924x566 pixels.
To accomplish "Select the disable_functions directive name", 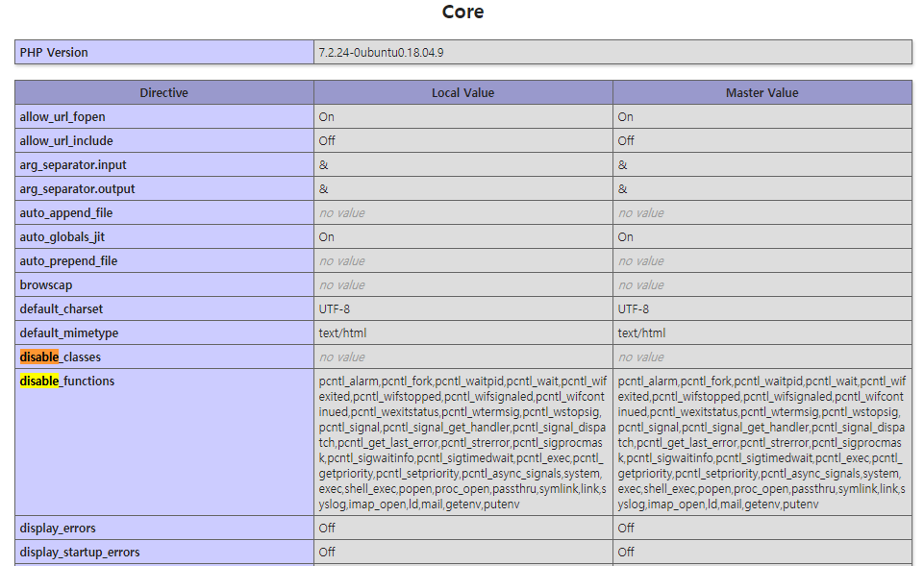I will [x=67, y=381].
